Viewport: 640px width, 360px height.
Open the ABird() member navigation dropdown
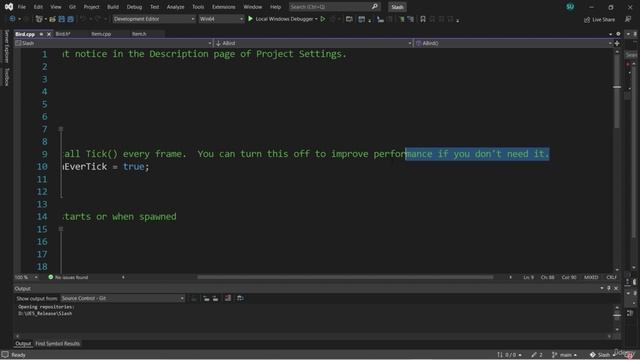click(513, 43)
